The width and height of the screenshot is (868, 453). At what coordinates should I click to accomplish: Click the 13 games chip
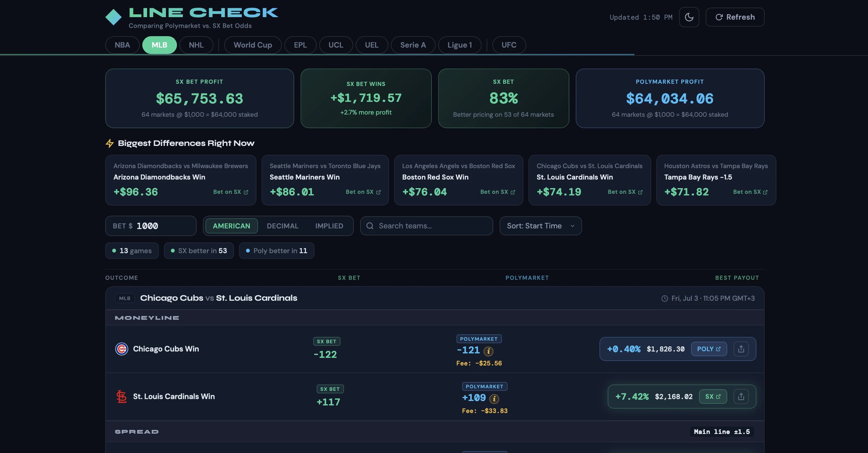pyautogui.click(x=132, y=251)
